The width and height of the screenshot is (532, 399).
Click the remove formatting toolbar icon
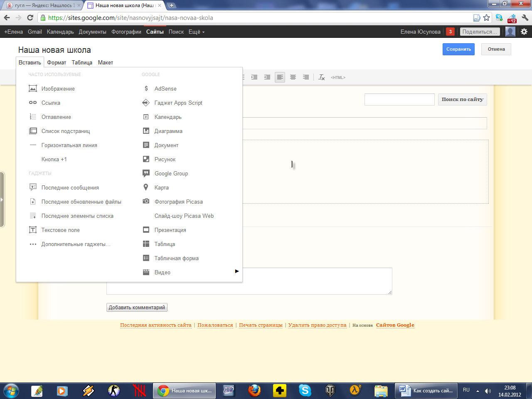click(x=322, y=77)
